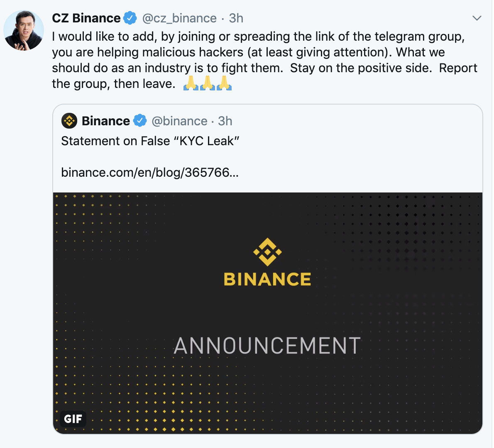
Task: Click the verified badge next to Binance
Action: 140,121
